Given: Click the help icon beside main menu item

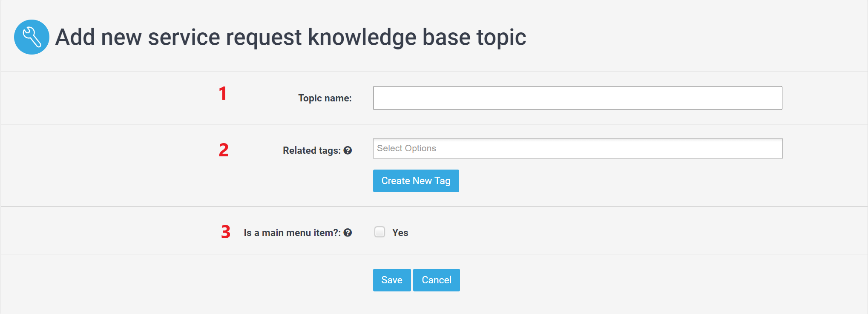Looking at the screenshot, I should [348, 233].
